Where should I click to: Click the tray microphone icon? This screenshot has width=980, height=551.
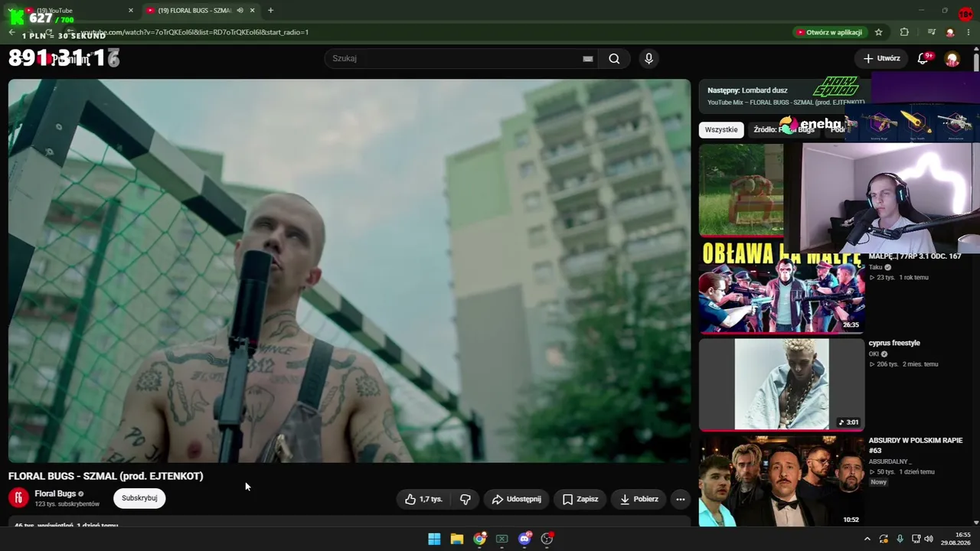pyautogui.click(x=900, y=539)
